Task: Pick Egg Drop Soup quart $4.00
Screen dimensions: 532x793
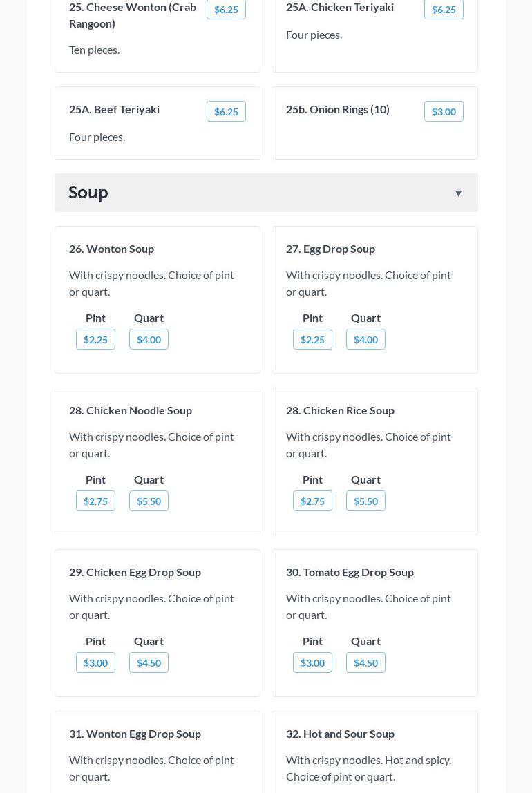Action: (365, 339)
